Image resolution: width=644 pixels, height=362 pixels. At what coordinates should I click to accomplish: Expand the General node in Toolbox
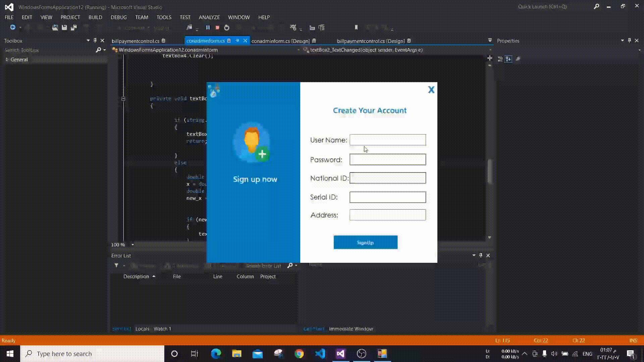pyautogui.click(x=7, y=60)
